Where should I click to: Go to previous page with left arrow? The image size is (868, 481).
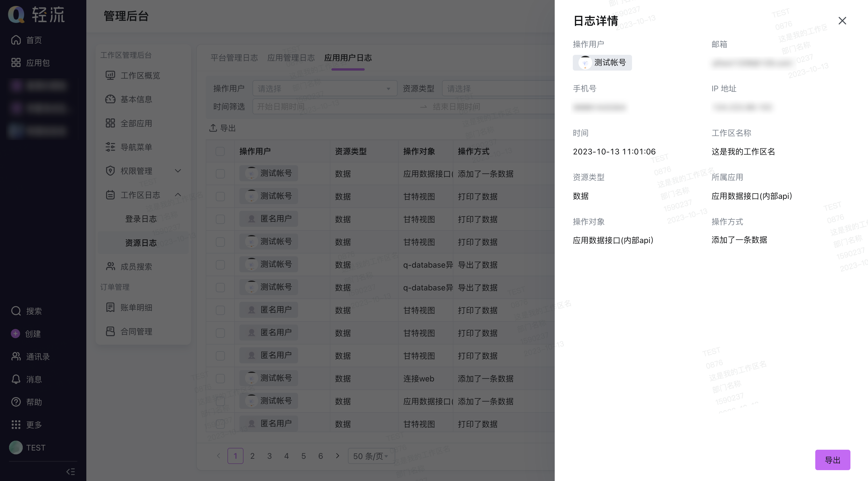coord(218,456)
